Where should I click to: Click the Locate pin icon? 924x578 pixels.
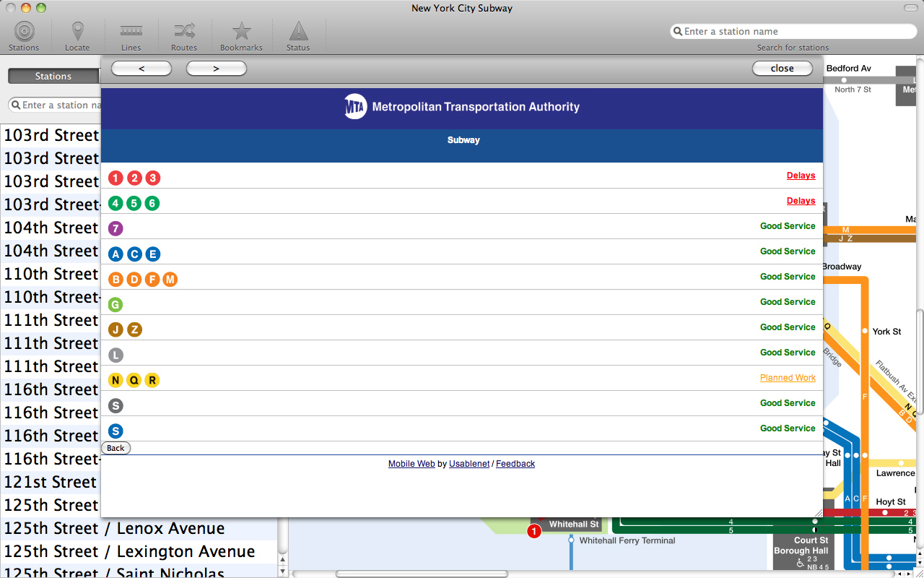point(77,32)
